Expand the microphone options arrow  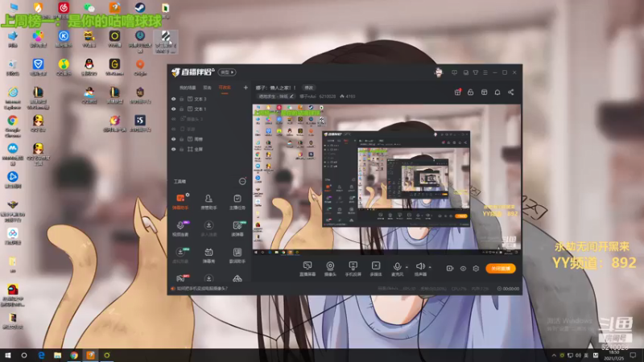(407, 267)
